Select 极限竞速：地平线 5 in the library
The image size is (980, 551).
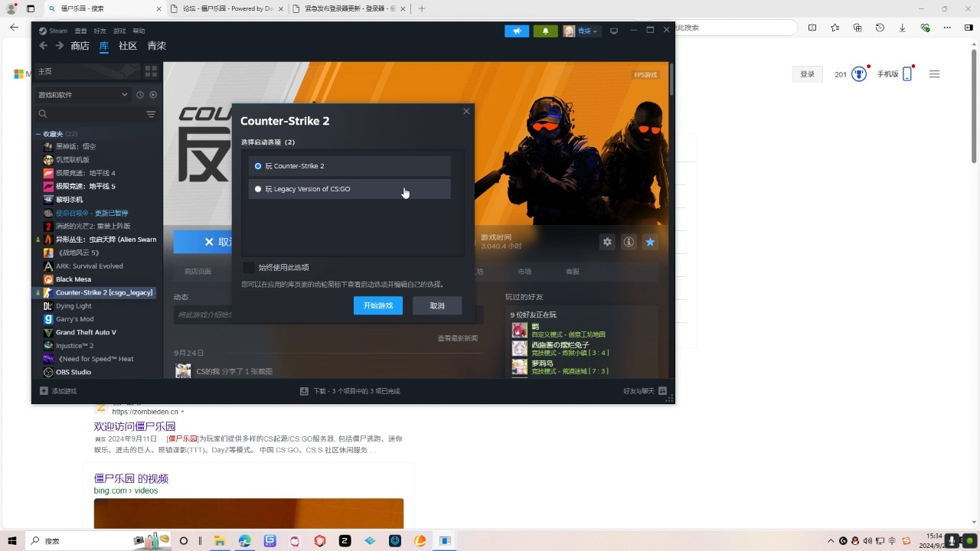click(x=86, y=186)
